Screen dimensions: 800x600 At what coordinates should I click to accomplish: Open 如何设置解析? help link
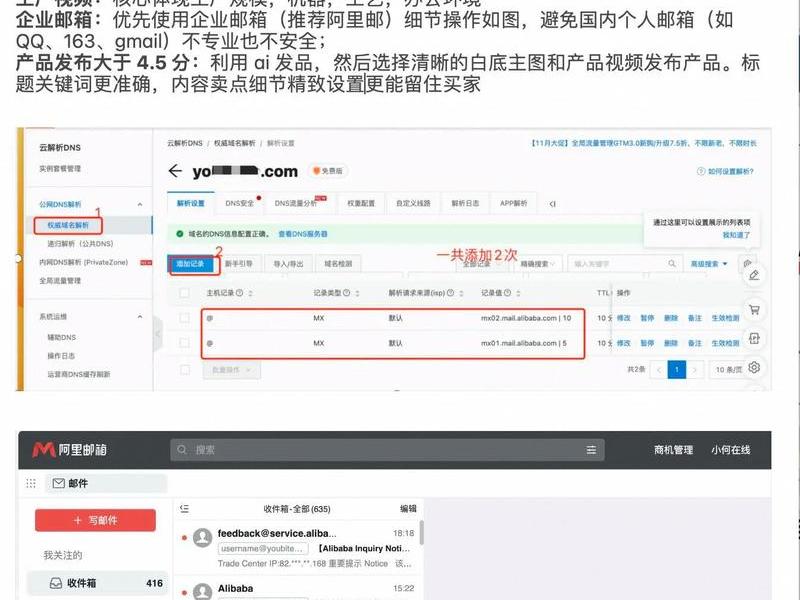click(x=726, y=171)
